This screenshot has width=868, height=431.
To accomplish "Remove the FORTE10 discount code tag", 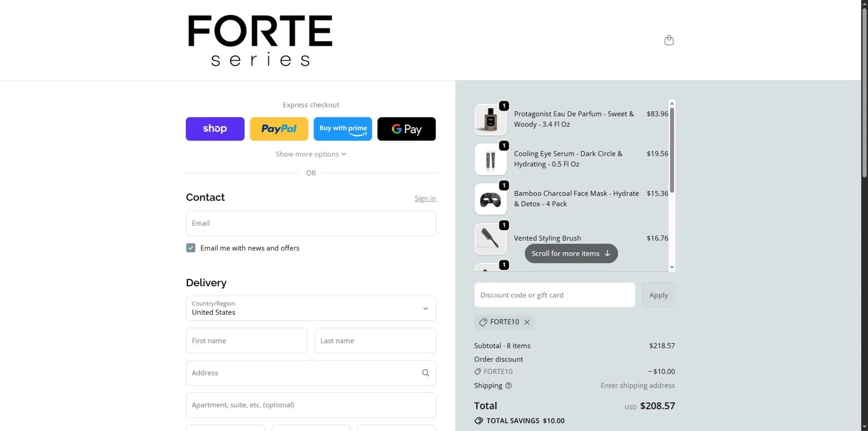I will click(x=527, y=322).
